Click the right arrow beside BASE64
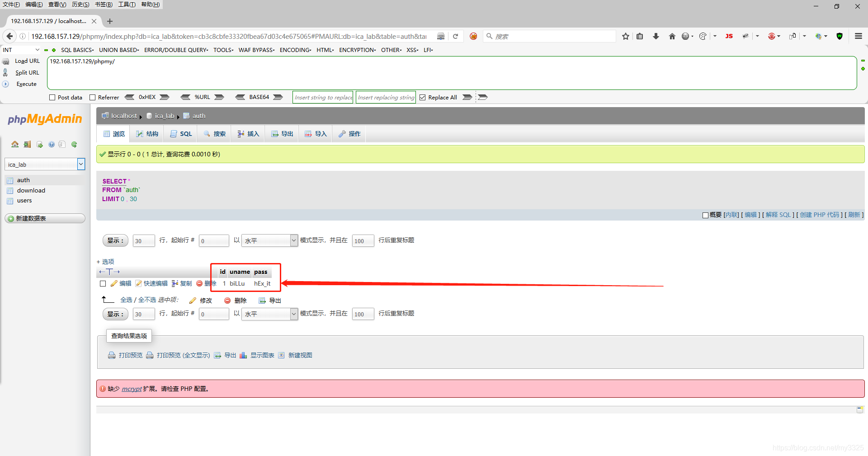868x456 pixels. (x=278, y=97)
